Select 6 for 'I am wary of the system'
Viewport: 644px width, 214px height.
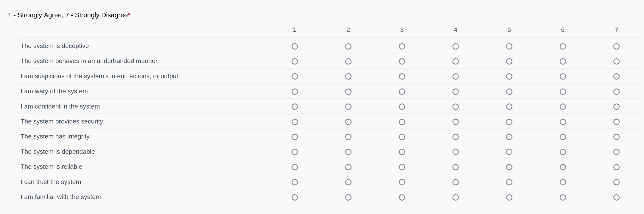[x=563, y=92]
